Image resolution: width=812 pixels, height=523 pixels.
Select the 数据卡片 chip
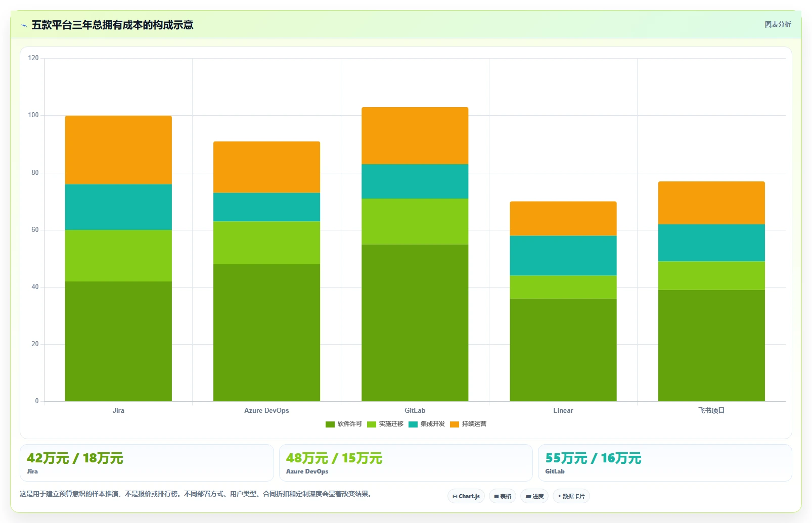point(571,496)
